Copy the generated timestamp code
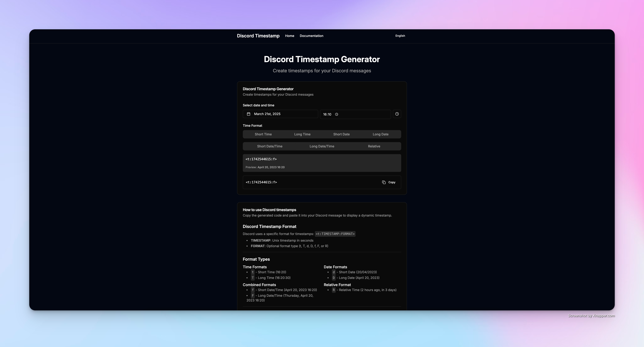Viewport: 644px width, 347px height. (389, 182)
